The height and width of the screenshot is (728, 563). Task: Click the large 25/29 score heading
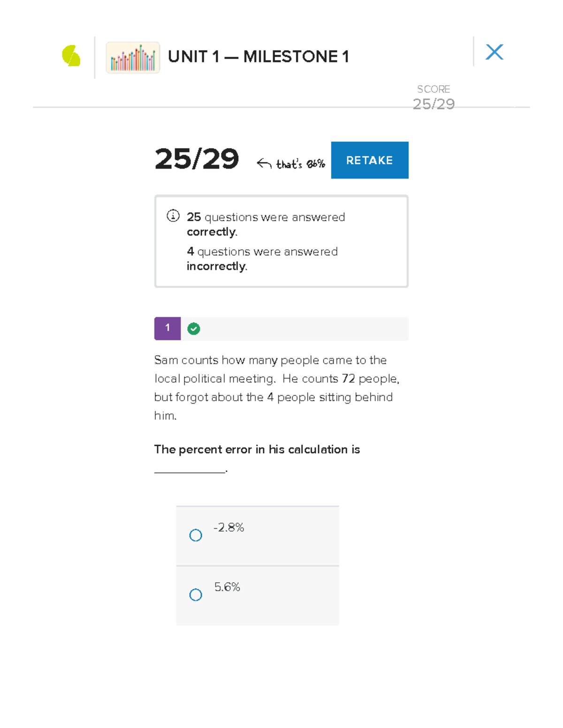(197, 159)
